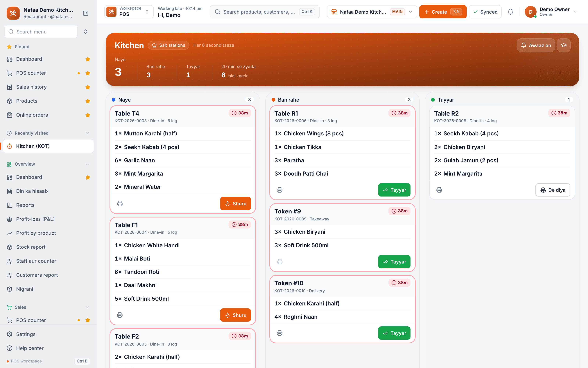Viewport: 588px width, 368px height.
Task: Unpin Sales history star
Action: pos(88,87)
